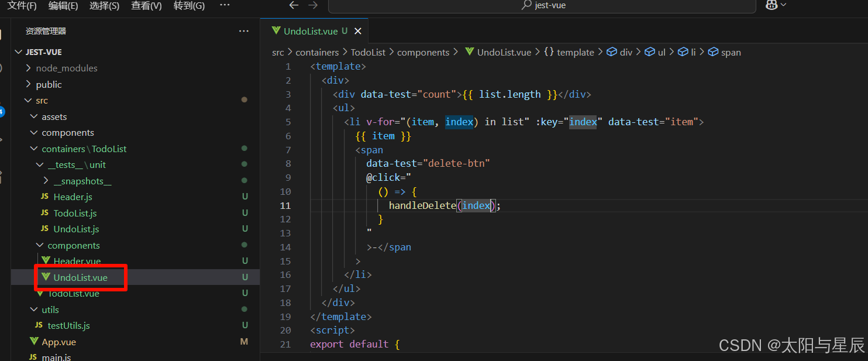
Task: Click the JS icon of testUtils.js
Action: coord(39,325)
